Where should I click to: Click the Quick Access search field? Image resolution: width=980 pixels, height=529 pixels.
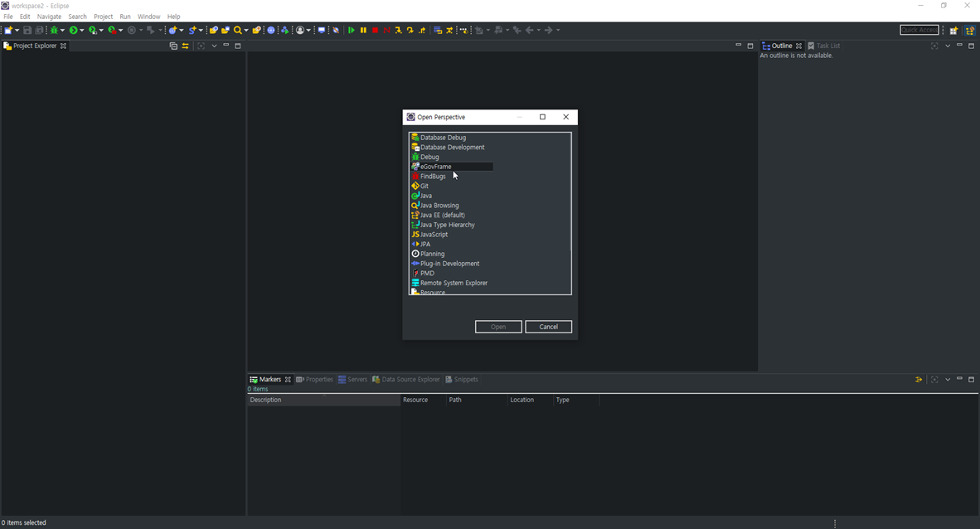point(919,30)
